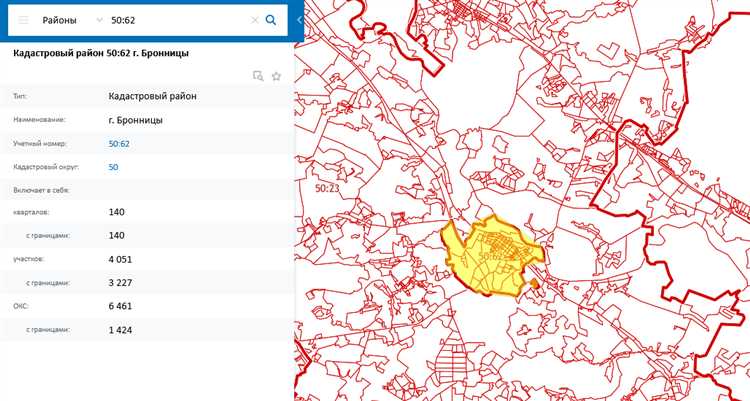Click the search field containing 50:62
This screenshot has width=750, height=401.
(x=175, y=20)
